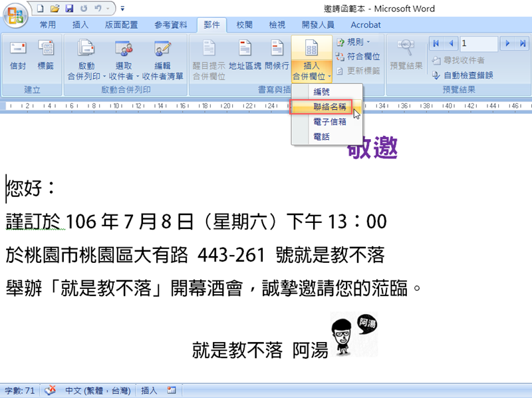Choose 編號 from the merge field menu
The image size is (532, 398).
point(327,92)
